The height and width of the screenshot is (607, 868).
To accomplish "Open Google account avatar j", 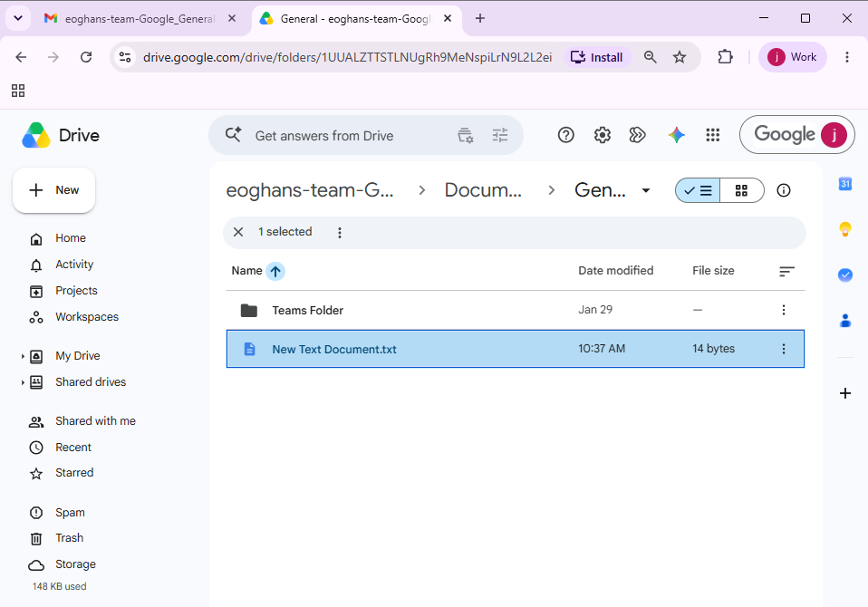I will click(x=834, y=135).
